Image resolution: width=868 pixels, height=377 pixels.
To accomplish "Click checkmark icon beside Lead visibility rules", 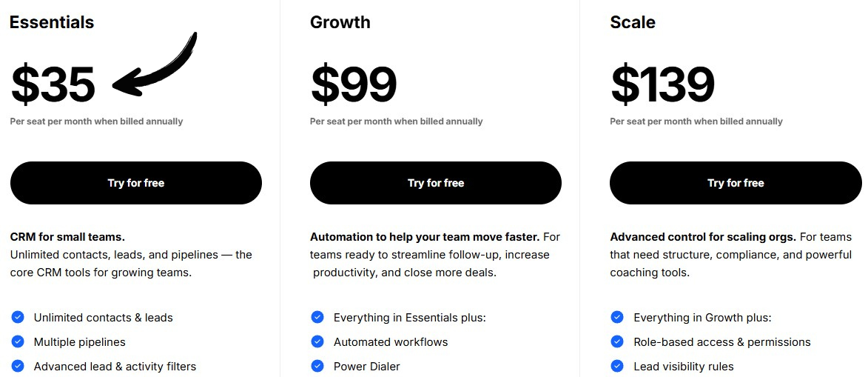I will pos(617,366).
